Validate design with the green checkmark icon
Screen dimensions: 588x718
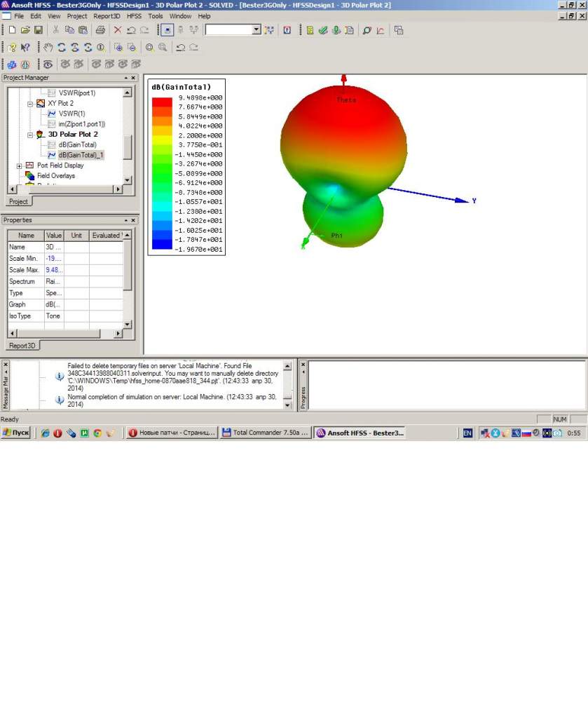click(323, 30)
